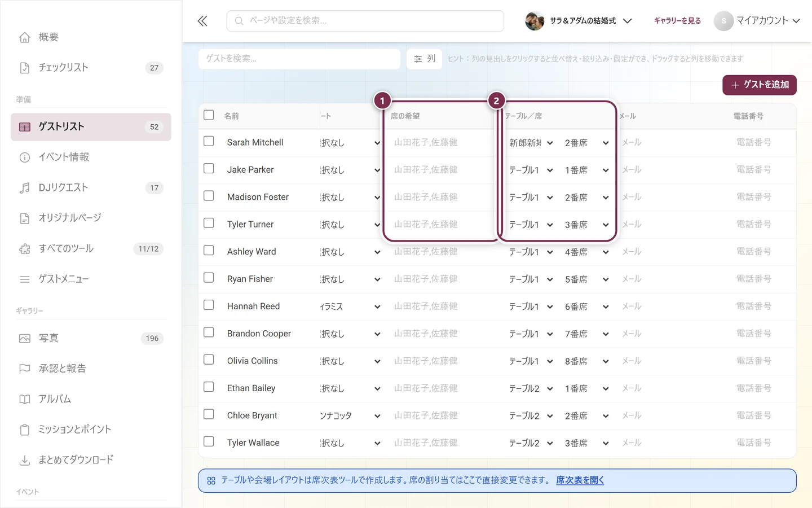Follow the 席次表を開く link
This screenshot has width=812, height=508.
click(580, 480)
